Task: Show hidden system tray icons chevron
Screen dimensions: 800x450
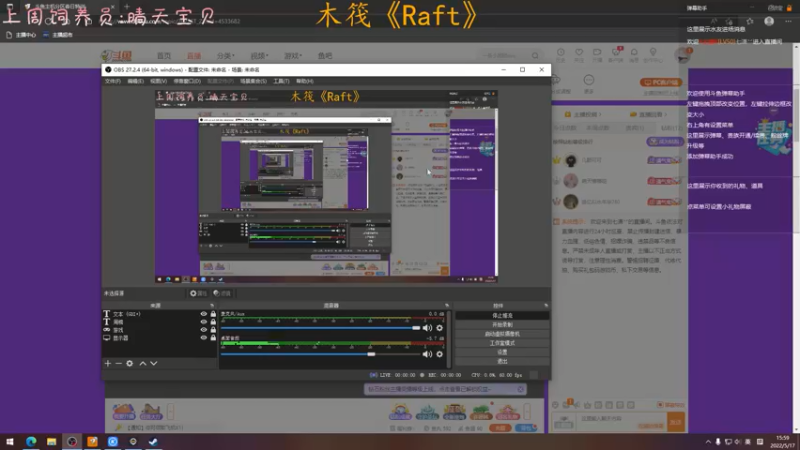Action: point(708,442)
